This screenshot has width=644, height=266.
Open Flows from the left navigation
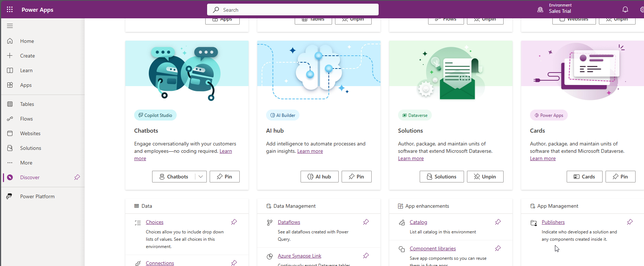[x=26, y=119]
